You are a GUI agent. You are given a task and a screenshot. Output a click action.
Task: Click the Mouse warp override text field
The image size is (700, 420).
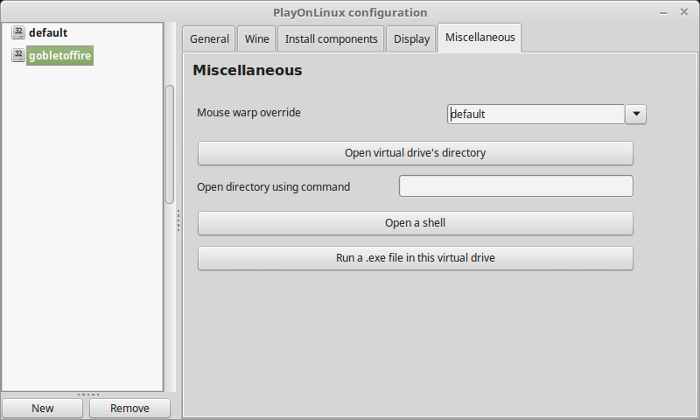pyautogui.click(x=536, y=114)
